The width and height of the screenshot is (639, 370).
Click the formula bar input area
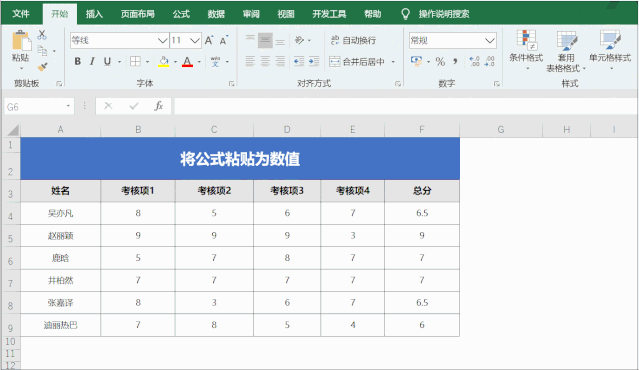coord(405,107)
